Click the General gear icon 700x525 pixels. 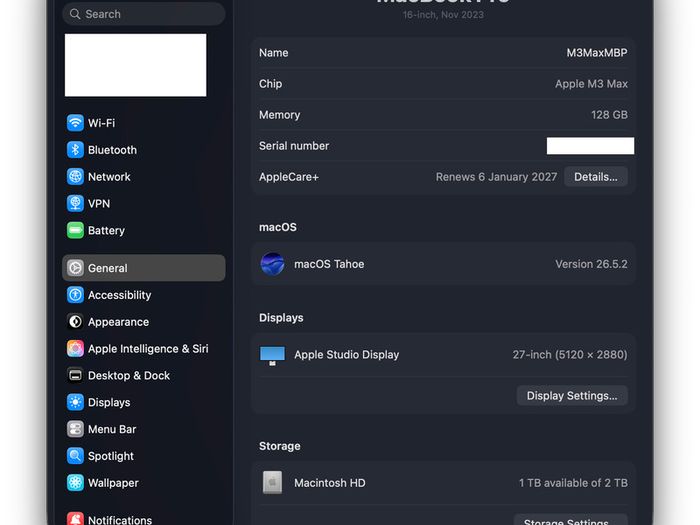tap(75, 268)
